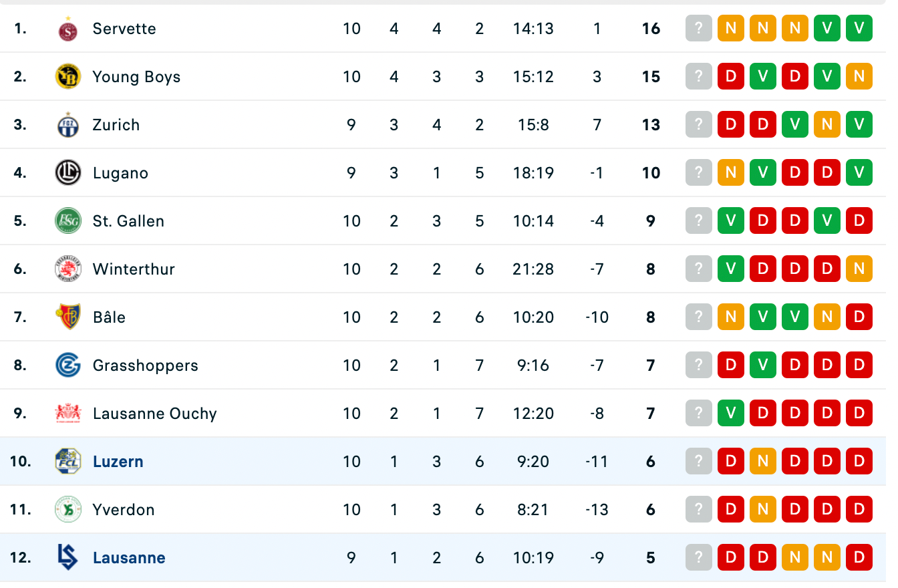This screenshot has width=898, height=588.
Task: Select the Lugano club logo
Action: coord(67,173)
